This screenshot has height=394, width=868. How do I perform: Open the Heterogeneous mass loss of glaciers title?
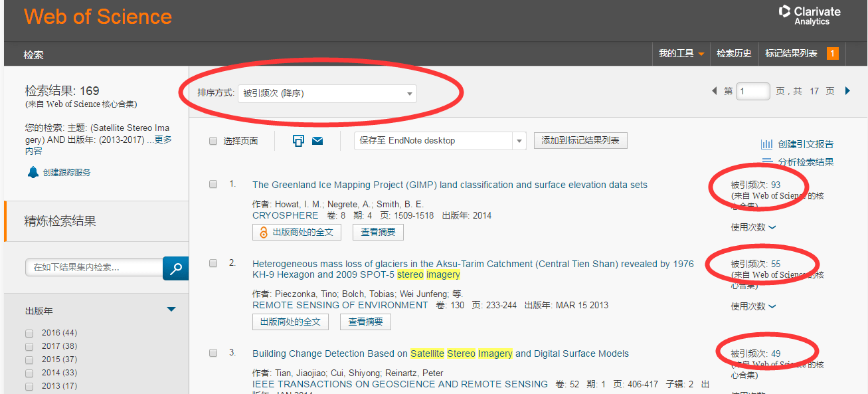tap(473, 269)
